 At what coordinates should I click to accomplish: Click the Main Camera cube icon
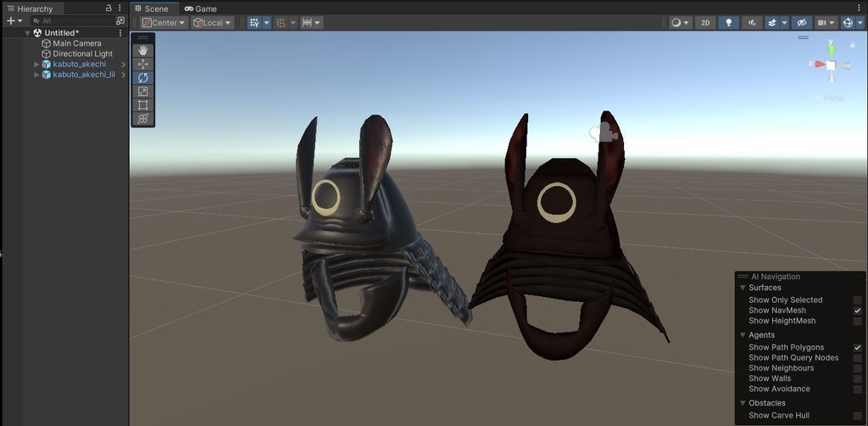pyautogui.click(x=47, y=43)
